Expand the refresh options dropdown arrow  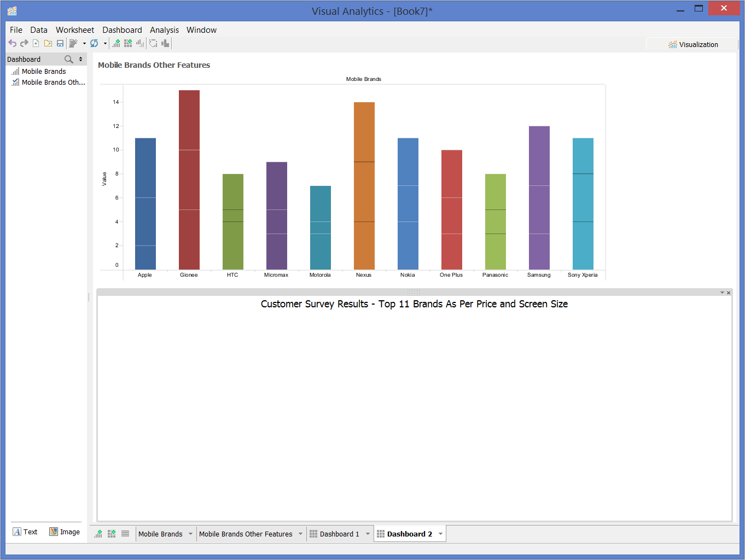105,44
